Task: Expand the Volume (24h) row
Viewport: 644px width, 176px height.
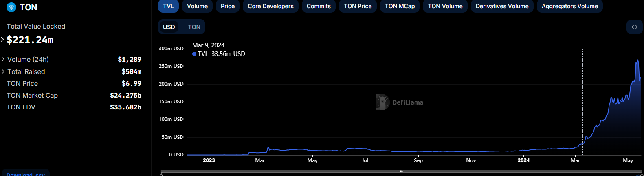Action: click(x=3, y=60)
